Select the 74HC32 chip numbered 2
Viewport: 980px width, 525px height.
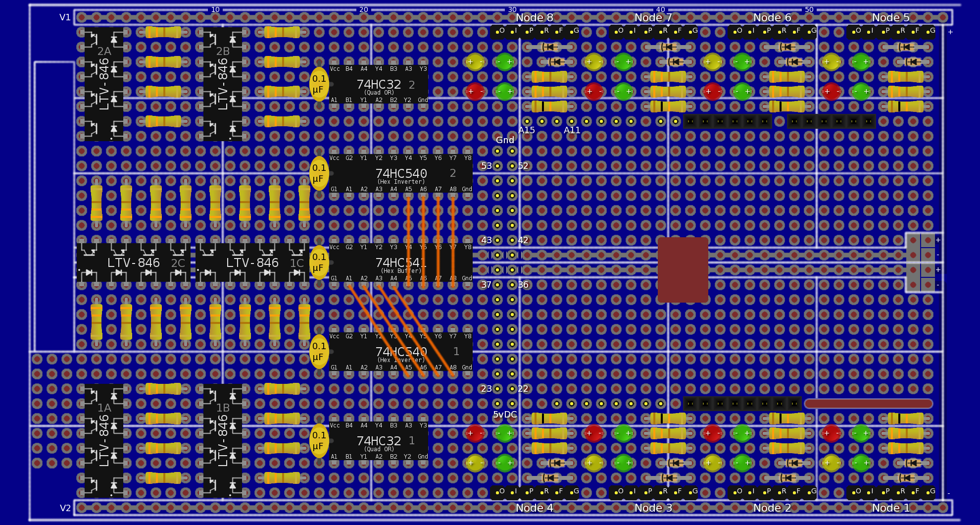[379, 84]
